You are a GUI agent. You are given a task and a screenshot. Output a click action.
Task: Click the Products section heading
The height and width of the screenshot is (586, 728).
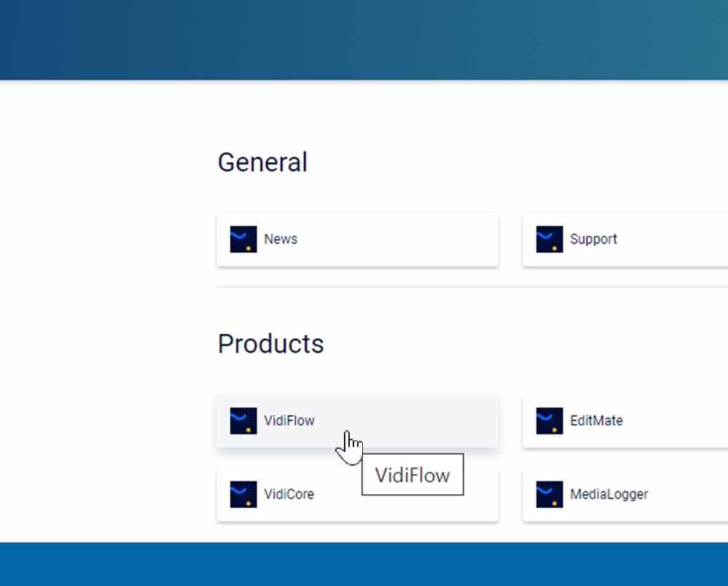point(270,343)
